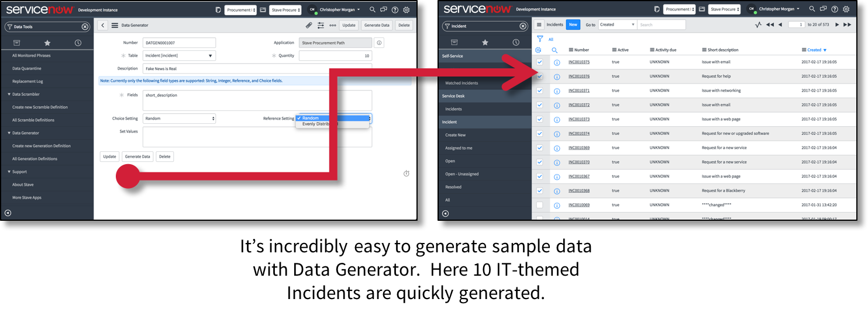Uncheck the checkbox for INC0010371
The image size is (868, 316).
(540, 91)
